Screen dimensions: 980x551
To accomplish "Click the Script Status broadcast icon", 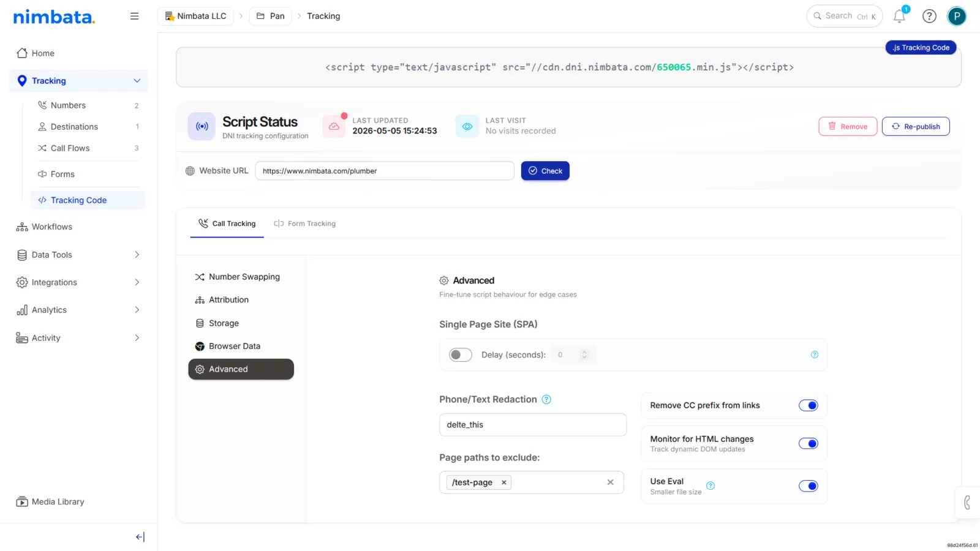I will coord(202,126).
